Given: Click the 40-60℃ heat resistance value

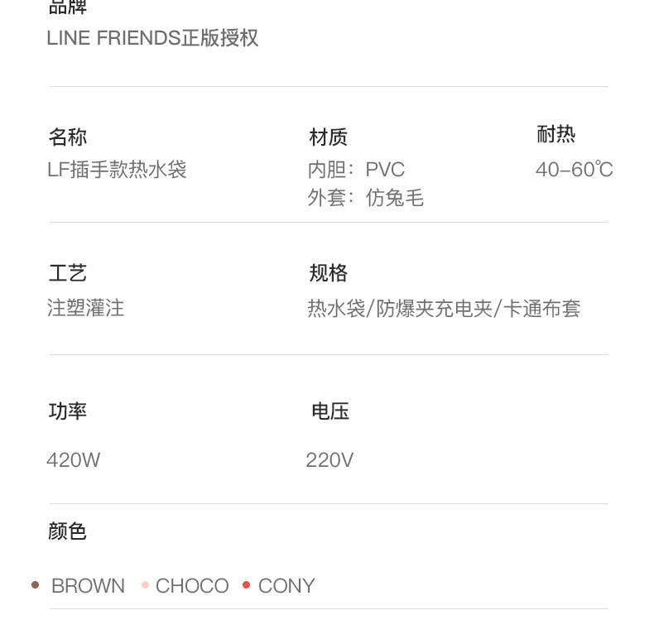Looking at the screenshot, I should (574, 170).
